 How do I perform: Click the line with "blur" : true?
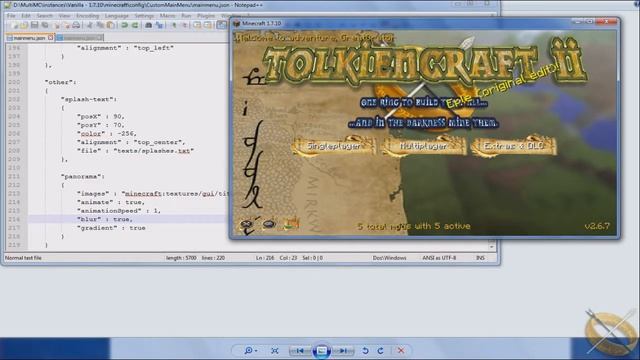[104, 219]
